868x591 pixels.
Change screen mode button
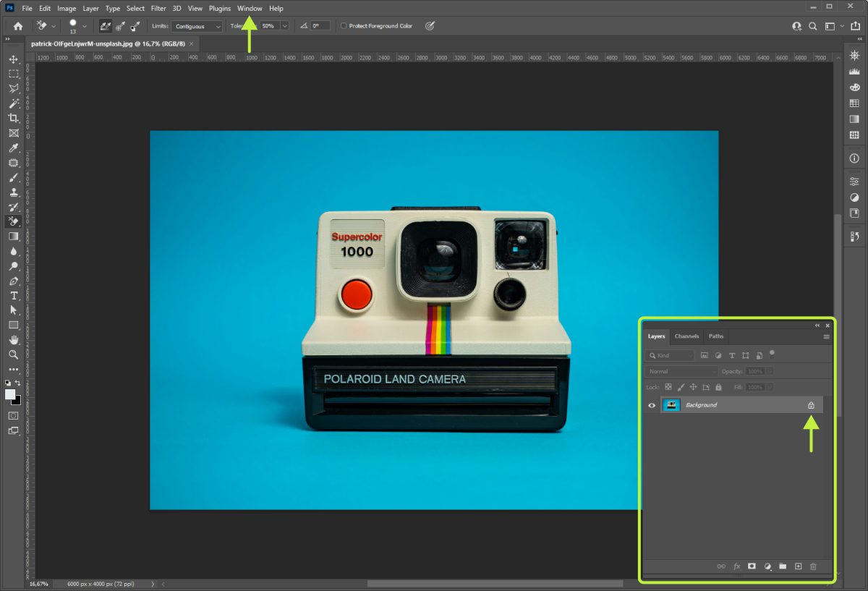(13, 430)
